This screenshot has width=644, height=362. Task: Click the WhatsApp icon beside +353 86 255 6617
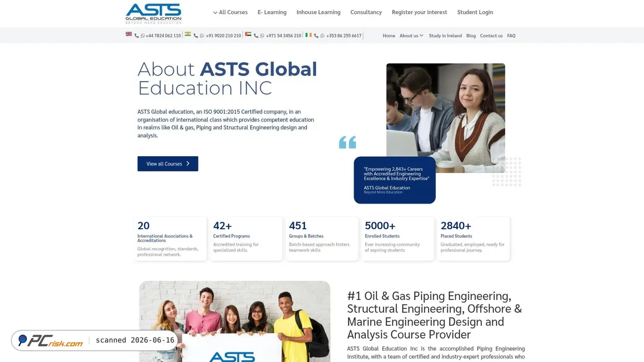(x=323, y=36)
